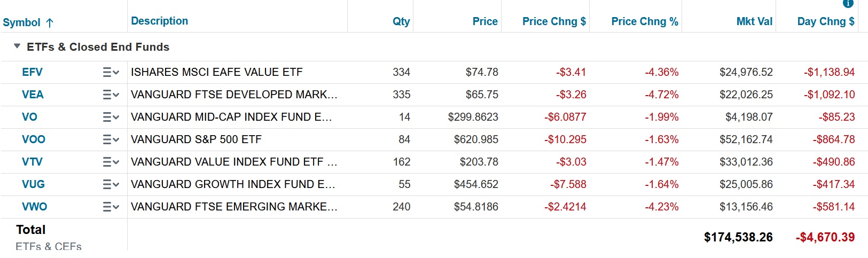Sort by the Mkt Val column header
868x258 pixels.
click(x=754, y=21)
